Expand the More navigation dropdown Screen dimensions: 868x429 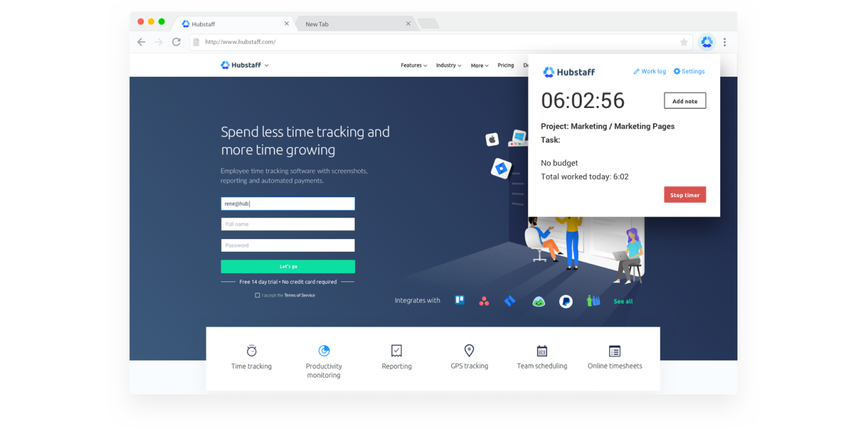[x=479, y=65]
